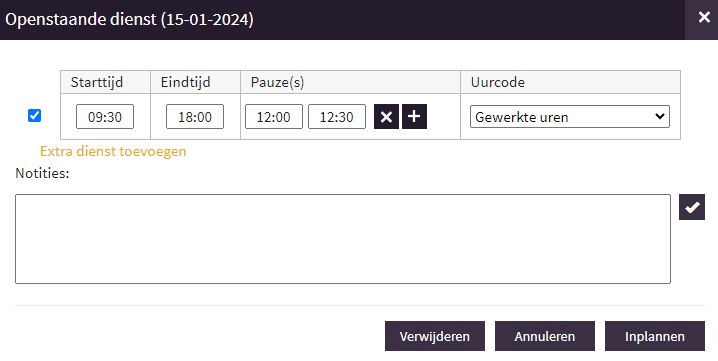Close the Openstaande dienst dialog
718x361 pixels.
704,17
